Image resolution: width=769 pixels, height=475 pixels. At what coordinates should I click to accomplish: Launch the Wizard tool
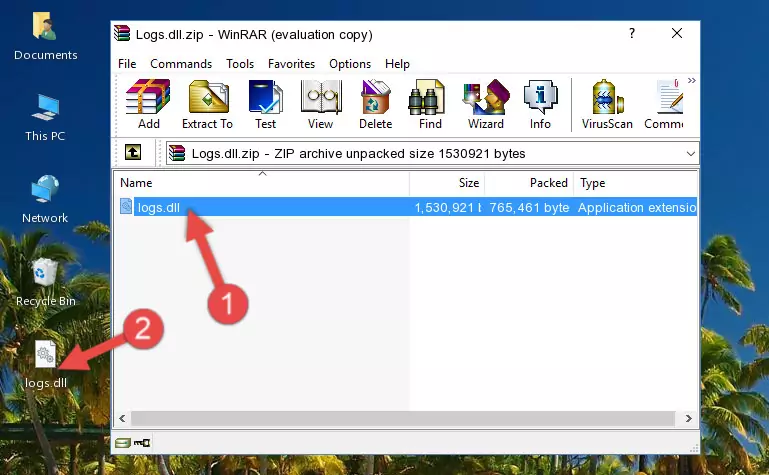(x=486, y=104)
